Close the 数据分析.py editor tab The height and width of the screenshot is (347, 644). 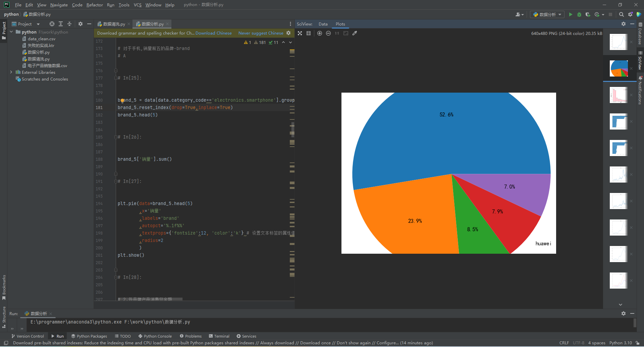pos(167,24)
